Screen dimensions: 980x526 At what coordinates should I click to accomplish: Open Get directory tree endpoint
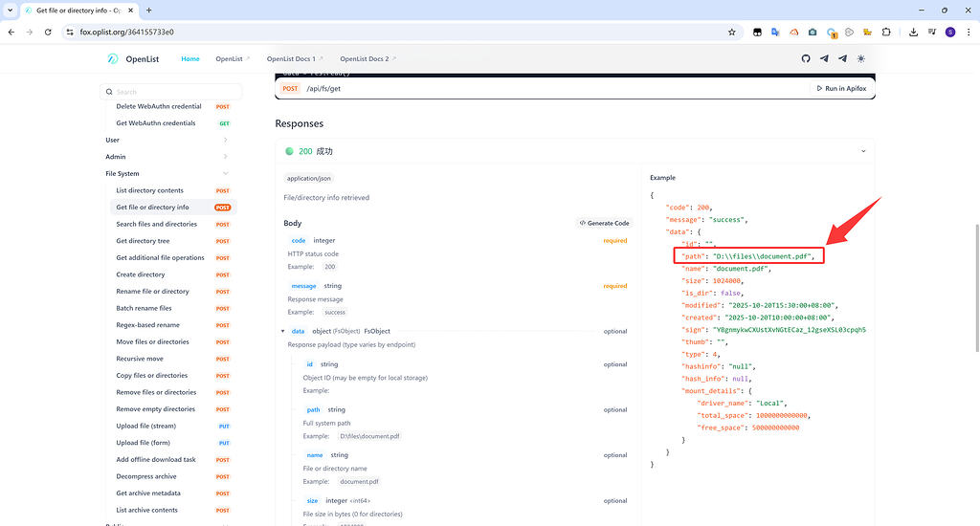tap(172, 241)
